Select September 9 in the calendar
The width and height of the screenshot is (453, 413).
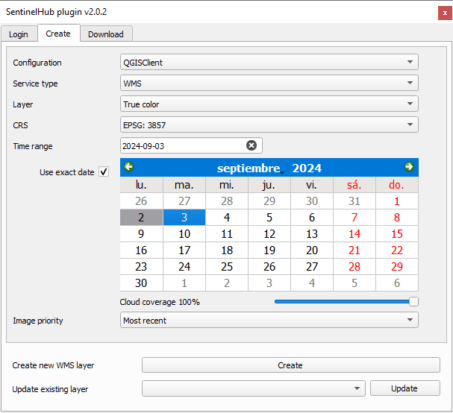pyautogui.click(x=141, y=234)
